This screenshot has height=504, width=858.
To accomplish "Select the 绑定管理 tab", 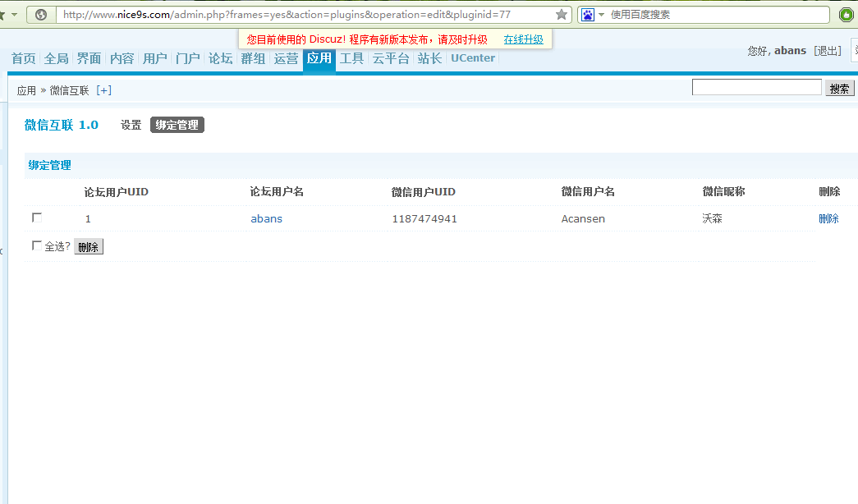I will click(x=177, y=125).
